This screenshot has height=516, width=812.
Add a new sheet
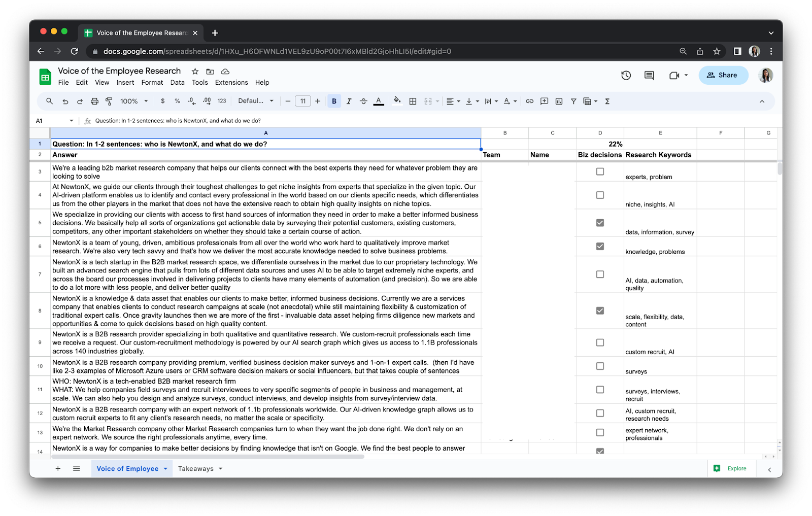(58, 469)
